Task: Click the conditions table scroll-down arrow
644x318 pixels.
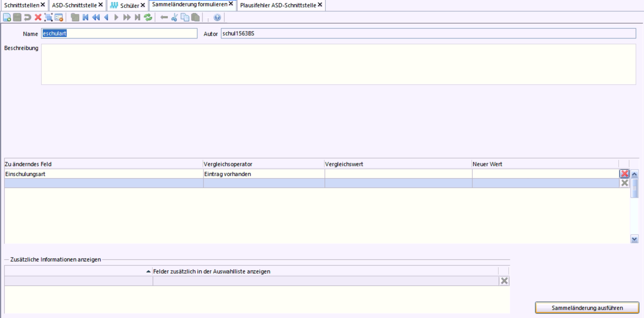Action: pyautogui.click(x=634, y=239)
